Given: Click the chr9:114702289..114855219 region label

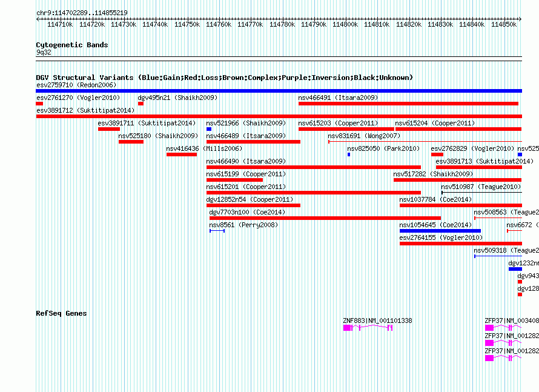Looking at the screenshot, I should point(82,13).
